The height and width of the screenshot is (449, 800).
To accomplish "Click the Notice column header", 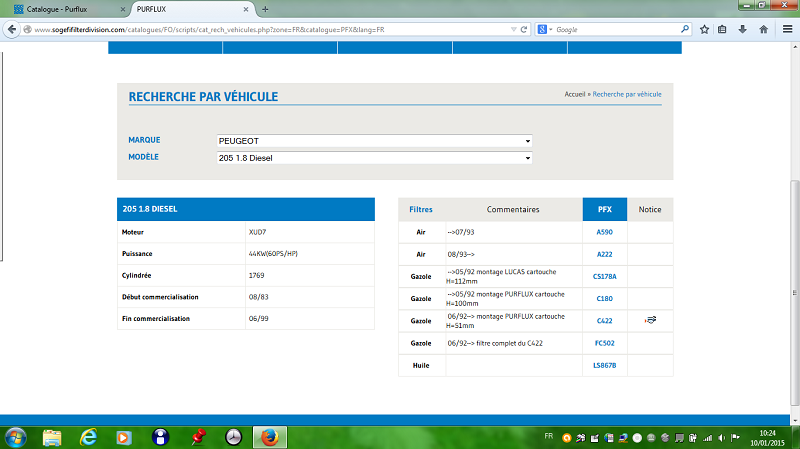I will point(649,209).
